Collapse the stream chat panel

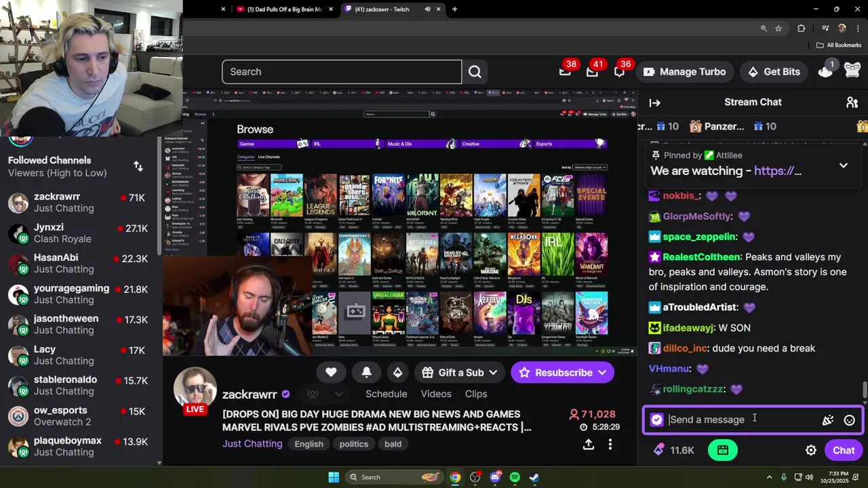coord(654,103)
